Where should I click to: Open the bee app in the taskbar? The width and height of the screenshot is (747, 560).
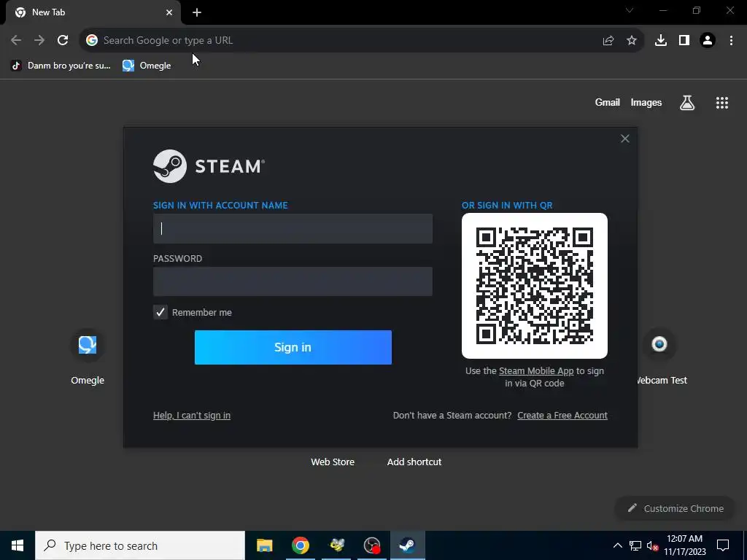pyautogui.click(x=337, y=545)
